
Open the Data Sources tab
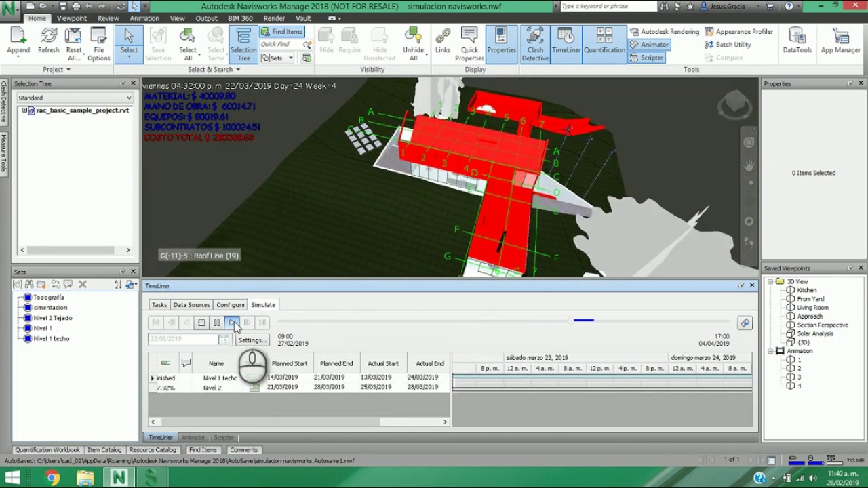click(191, 304)
